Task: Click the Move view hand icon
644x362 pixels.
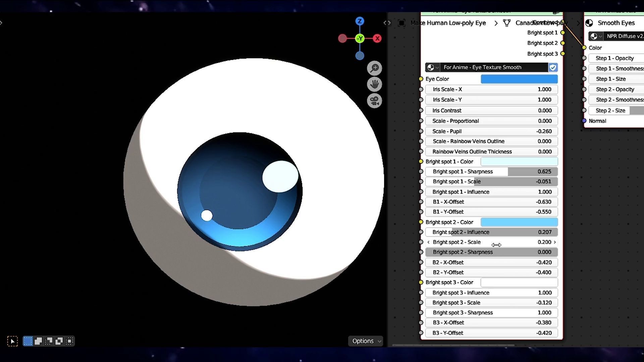Action: tap(374, 84)
